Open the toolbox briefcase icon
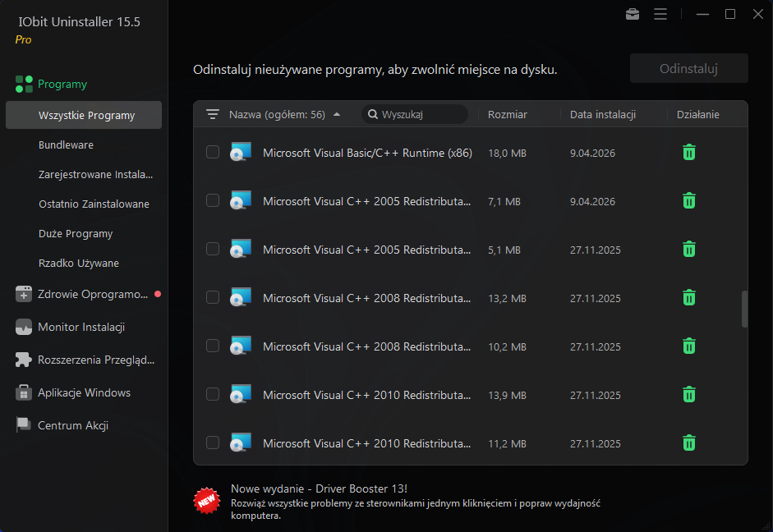 pos(633,14)
